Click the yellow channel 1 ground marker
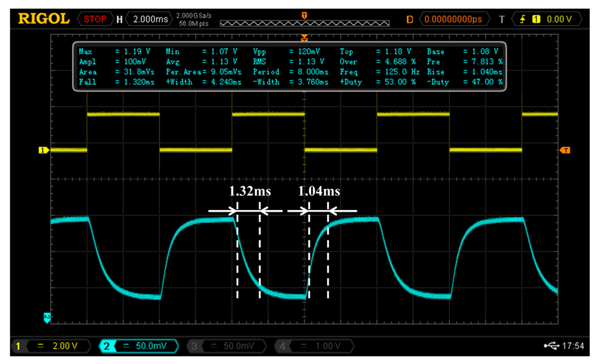Screen dimensions: 597x364 pyautogui.click(x=44, y=150)
